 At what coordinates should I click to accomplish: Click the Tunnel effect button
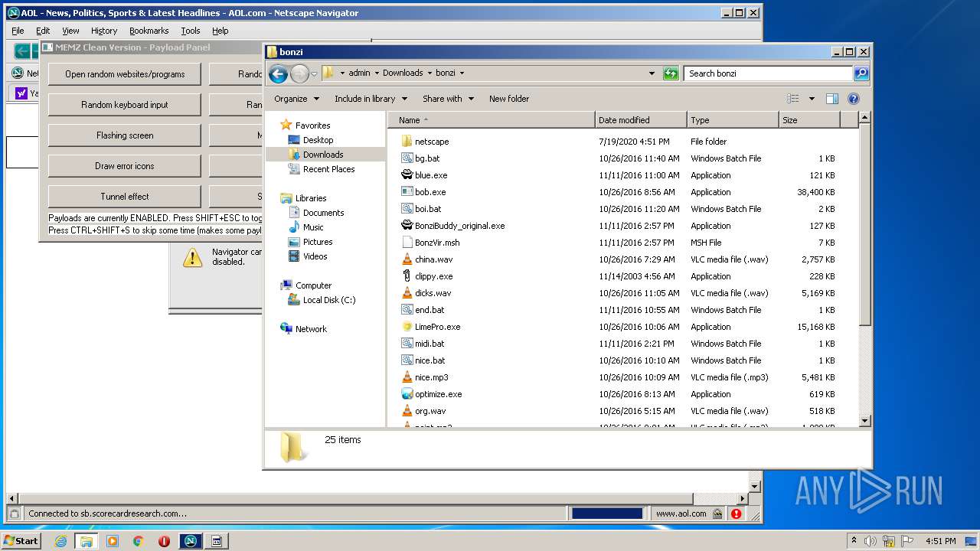point(125,197)
